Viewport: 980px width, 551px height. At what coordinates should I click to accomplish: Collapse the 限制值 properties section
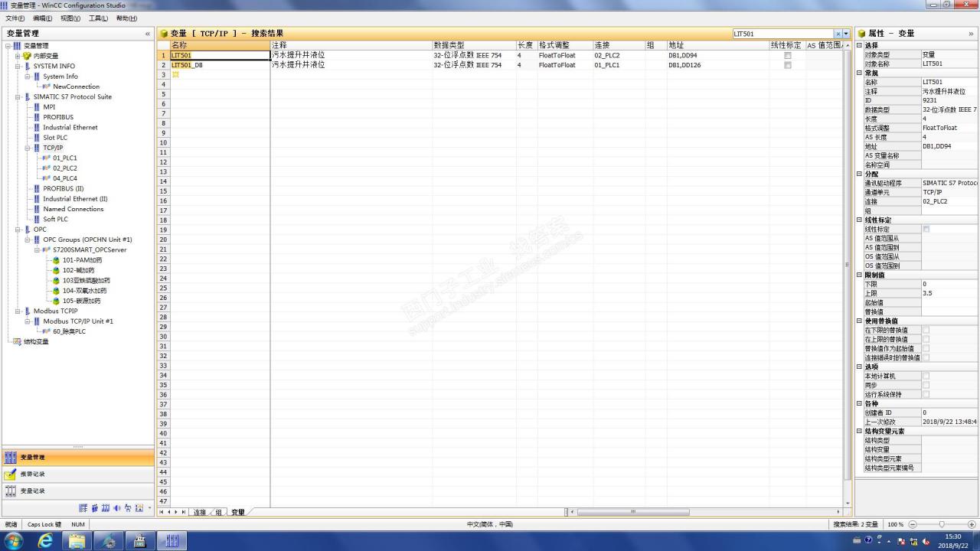(x=860, y=275)
